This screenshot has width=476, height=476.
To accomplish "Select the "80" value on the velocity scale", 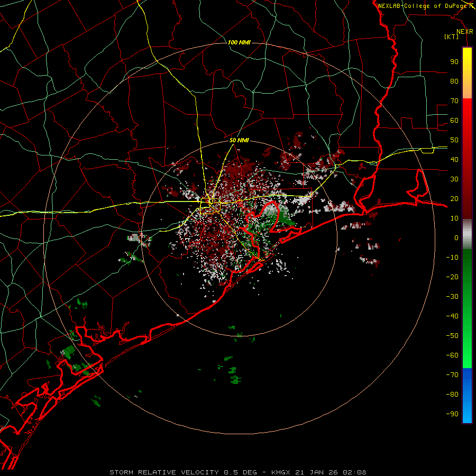I will point(454,81).
